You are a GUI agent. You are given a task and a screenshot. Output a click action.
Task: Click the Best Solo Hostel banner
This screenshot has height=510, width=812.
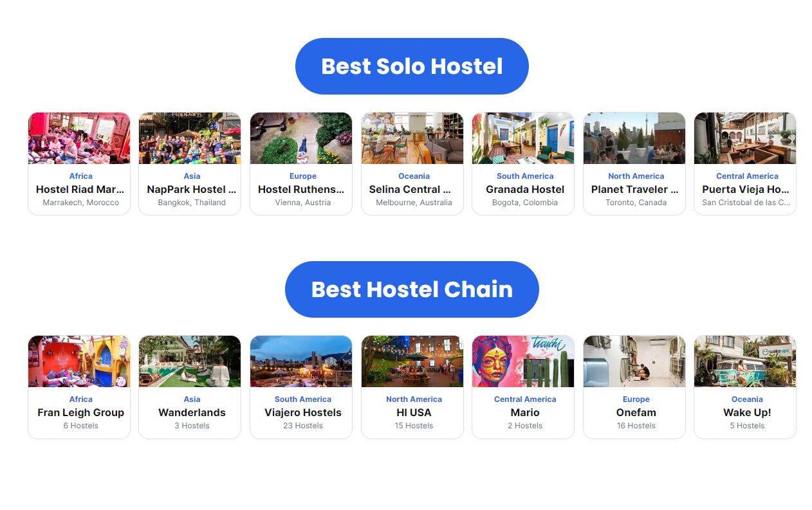pos(412,66)
